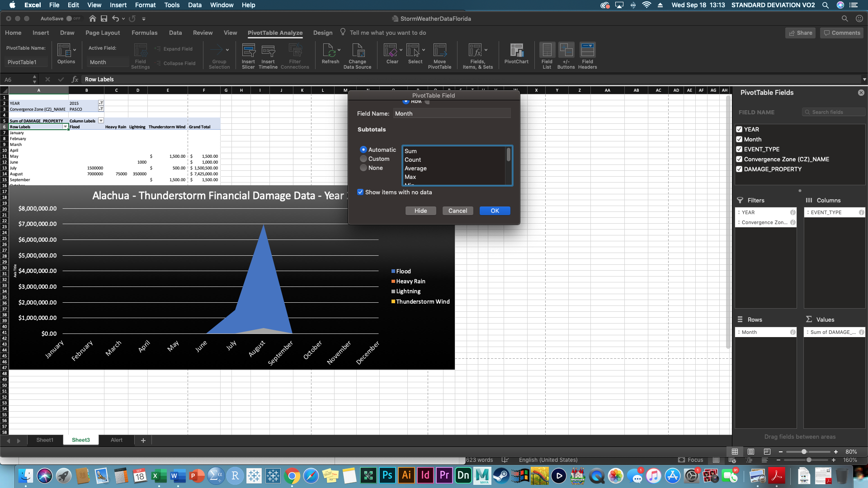The height and width of the screenshot is (488, 868).
Task: Open the Row Labels filter dropdown
Action: coord(65,127)
